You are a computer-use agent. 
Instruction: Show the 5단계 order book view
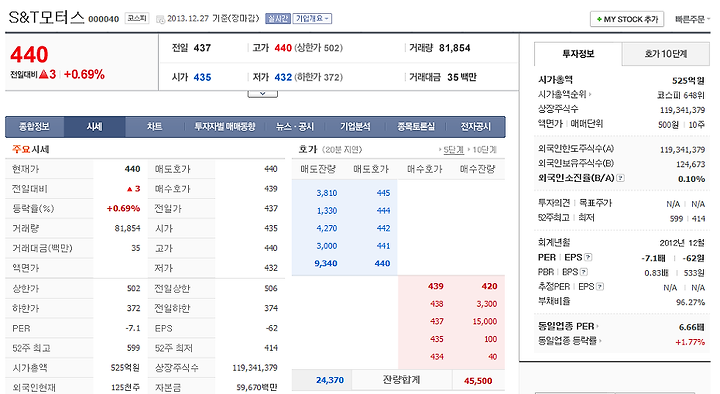[453, 150]
